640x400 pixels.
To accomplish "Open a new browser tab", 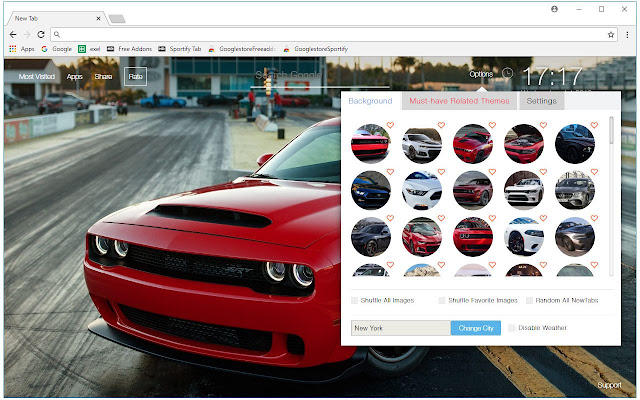I will (x=117, y=19).
